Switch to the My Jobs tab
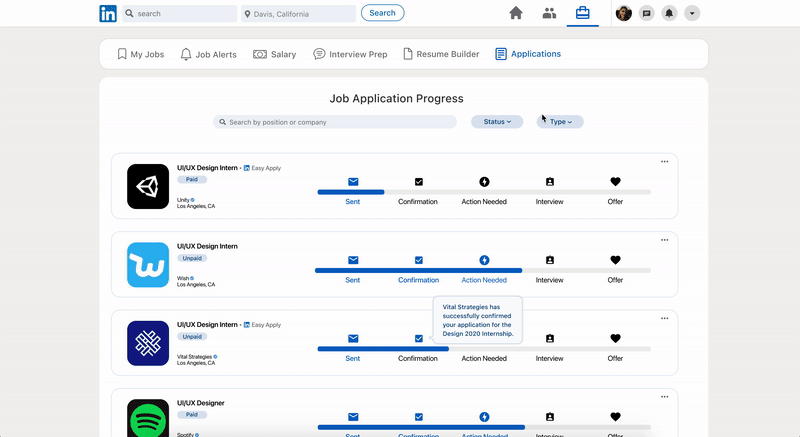 coord(141,54)
